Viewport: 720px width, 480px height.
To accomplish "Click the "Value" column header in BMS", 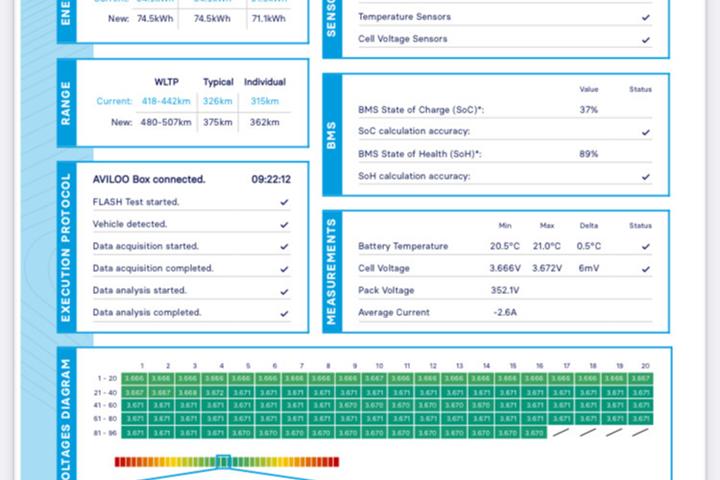I will [589, 89].
